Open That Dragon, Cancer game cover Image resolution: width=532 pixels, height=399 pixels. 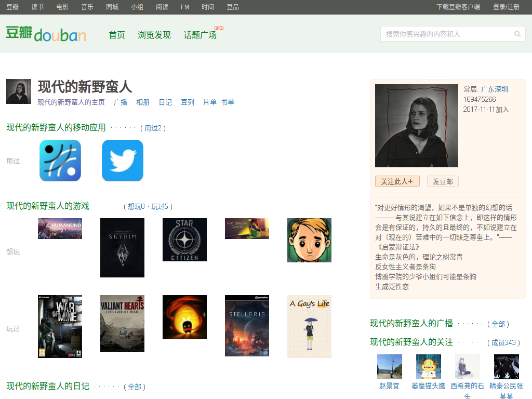[247, 229]
